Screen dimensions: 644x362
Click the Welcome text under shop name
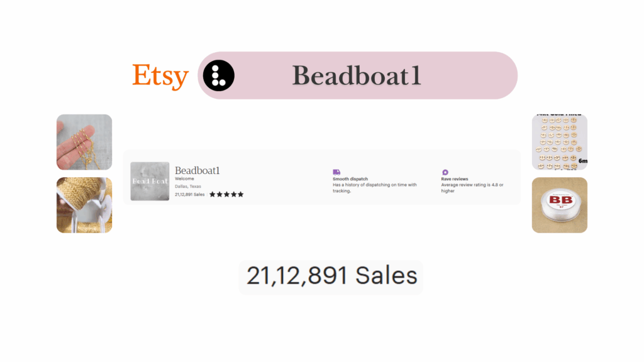(184, 178)
